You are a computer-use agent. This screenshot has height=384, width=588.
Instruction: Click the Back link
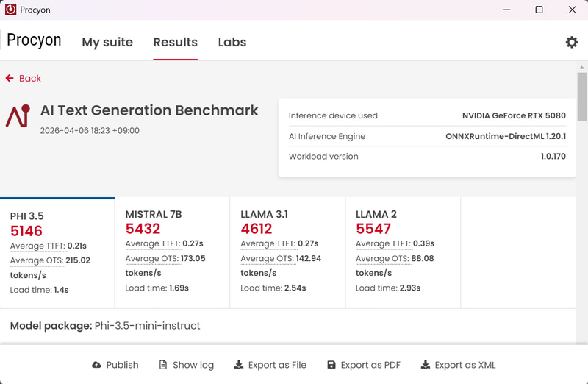tap(30, 78)
